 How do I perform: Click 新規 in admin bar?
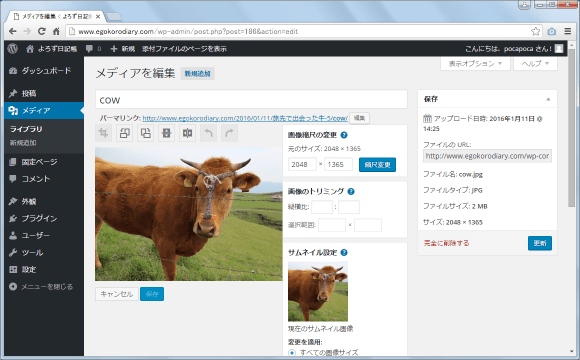coord(123,48)
